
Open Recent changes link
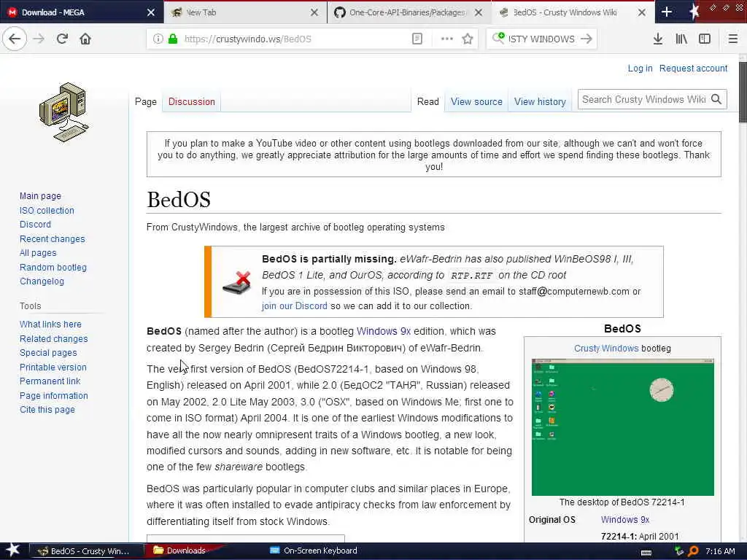tap(53, 238)
